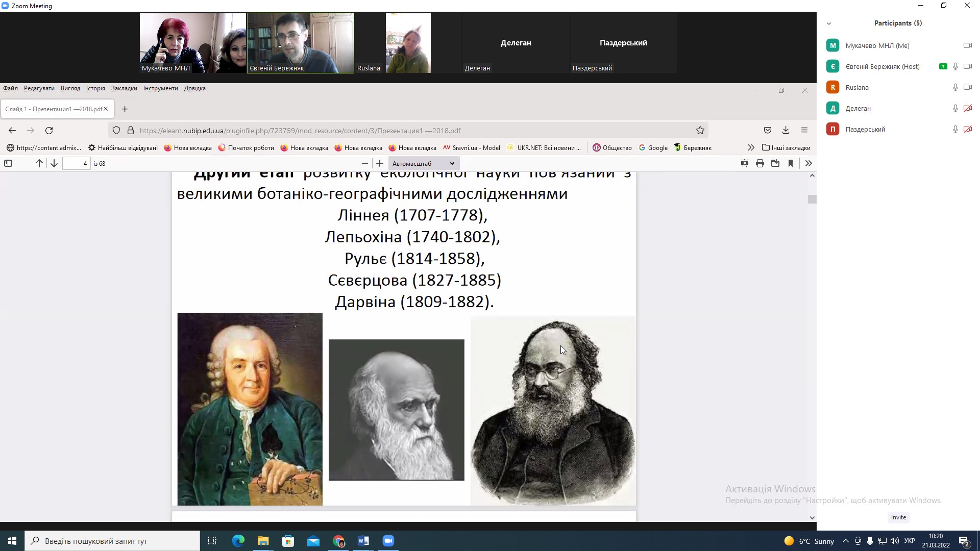The image size is (980, 551).
Task: View site security padlock information
Action: tap(131, 131)
